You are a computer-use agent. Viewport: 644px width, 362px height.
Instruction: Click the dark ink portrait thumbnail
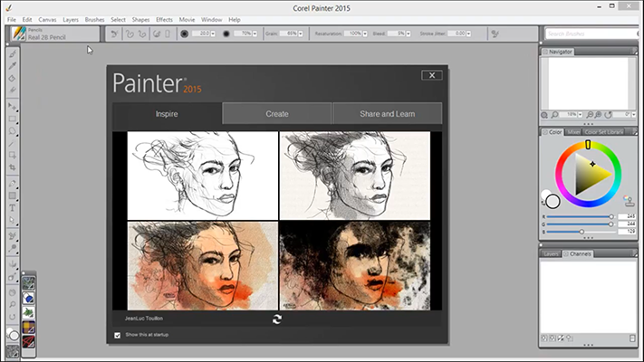click(x=355, y=266)
